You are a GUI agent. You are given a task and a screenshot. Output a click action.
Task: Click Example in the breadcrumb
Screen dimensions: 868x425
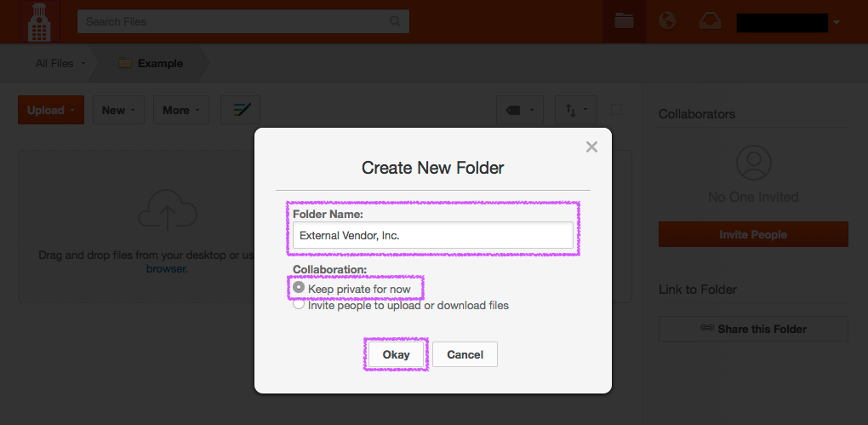[161, 63]
